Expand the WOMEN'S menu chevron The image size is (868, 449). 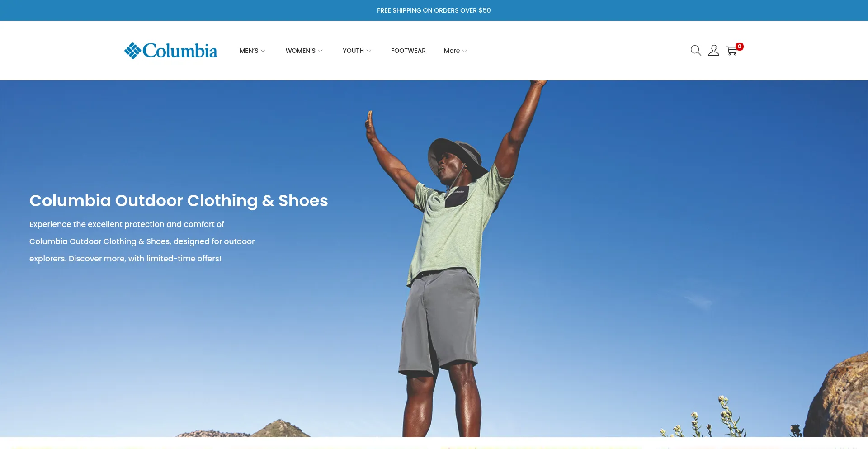(x=321, y=51)
